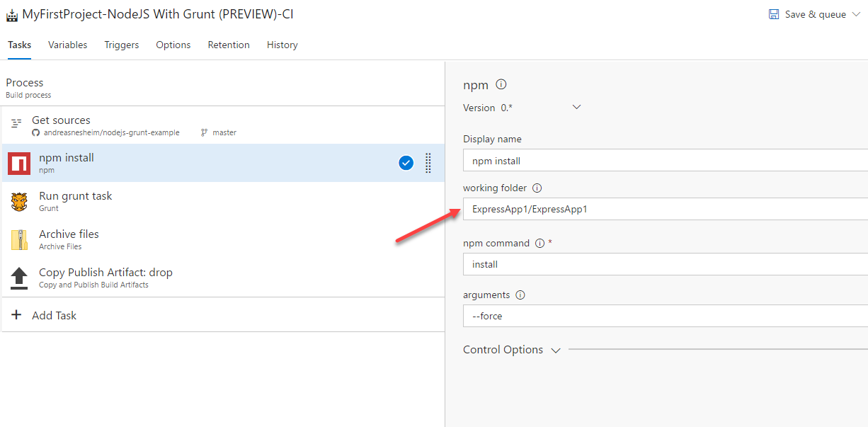Show info for the working folder field
868x427 pixels.
pyautogui.click(x=537, y=188)
